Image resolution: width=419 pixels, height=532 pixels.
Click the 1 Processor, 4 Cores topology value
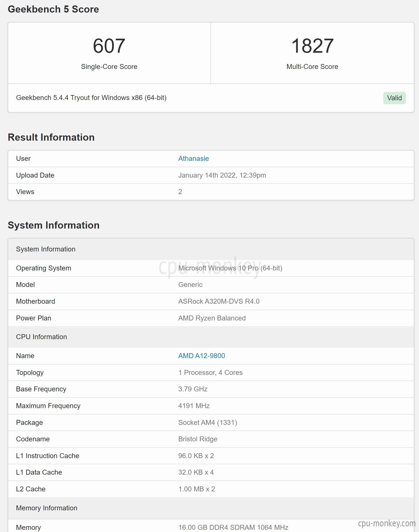(x=210, y=372)
